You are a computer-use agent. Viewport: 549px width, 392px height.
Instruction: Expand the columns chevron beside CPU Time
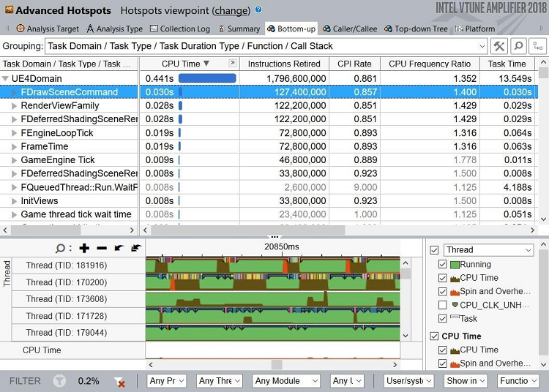pyautogui.click(x=233, y=63)
